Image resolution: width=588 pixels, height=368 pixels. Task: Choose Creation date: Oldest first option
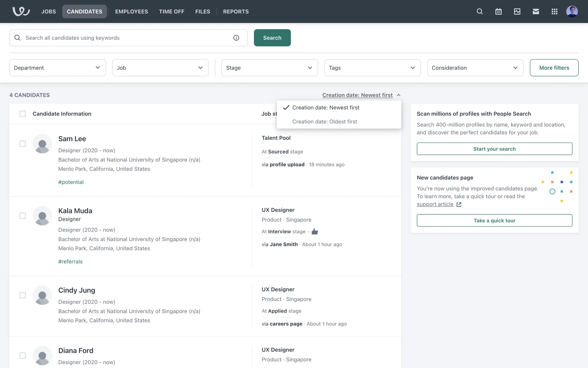coord(325,121)
